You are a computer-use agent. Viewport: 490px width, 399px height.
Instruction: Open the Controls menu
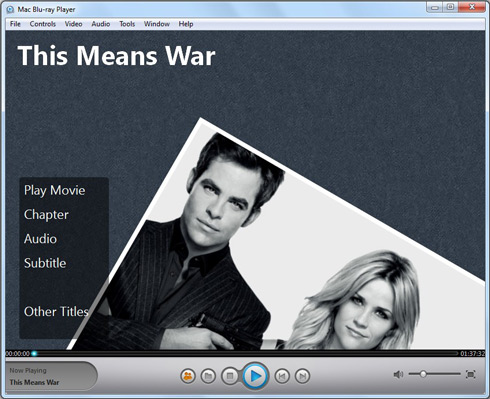tap(43, 24)
